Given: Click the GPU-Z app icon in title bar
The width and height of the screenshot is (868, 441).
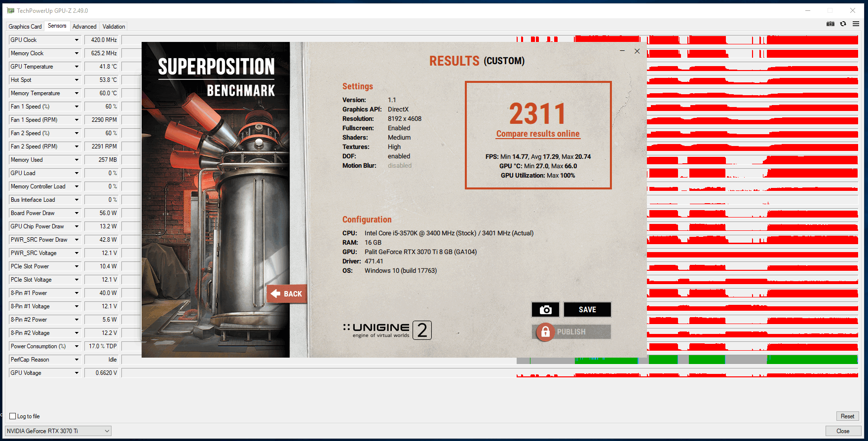Looking at the screenshot, I should coord(10,10).
